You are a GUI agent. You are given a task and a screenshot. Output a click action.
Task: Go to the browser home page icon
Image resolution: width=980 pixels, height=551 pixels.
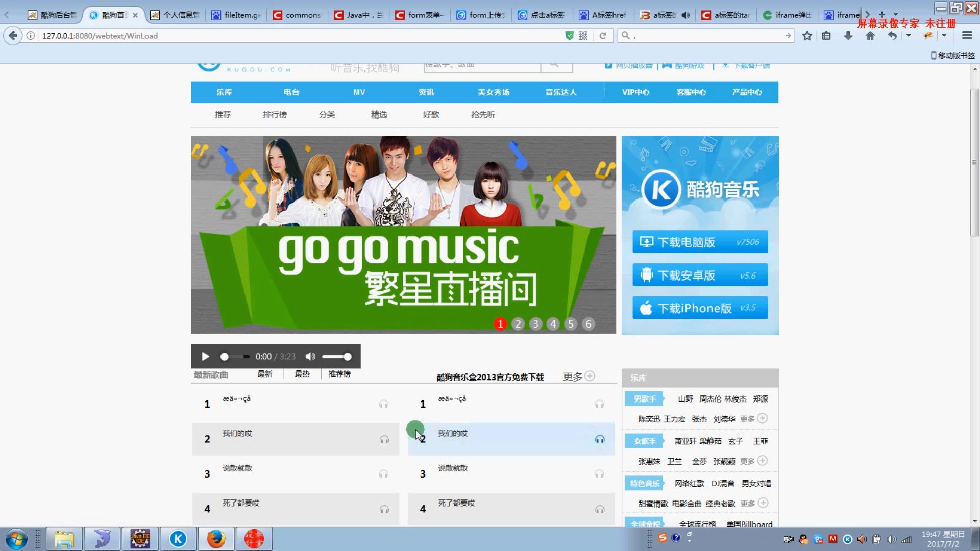click(870, 36)
